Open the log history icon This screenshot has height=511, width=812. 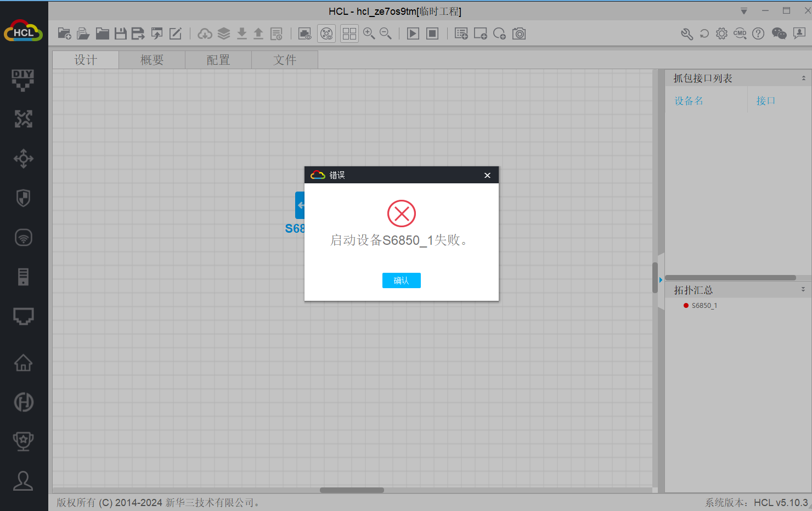pyautogui.click(x=277, y=33)
